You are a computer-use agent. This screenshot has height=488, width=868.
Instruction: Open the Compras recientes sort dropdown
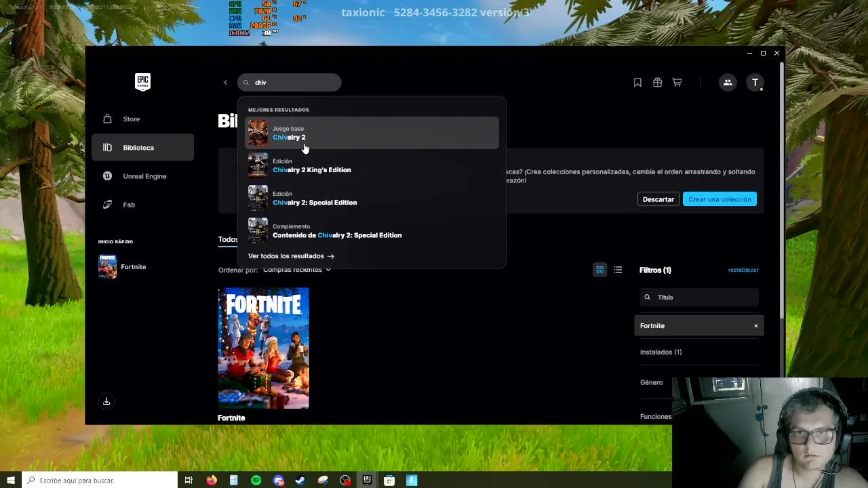[x=297, y=270]
